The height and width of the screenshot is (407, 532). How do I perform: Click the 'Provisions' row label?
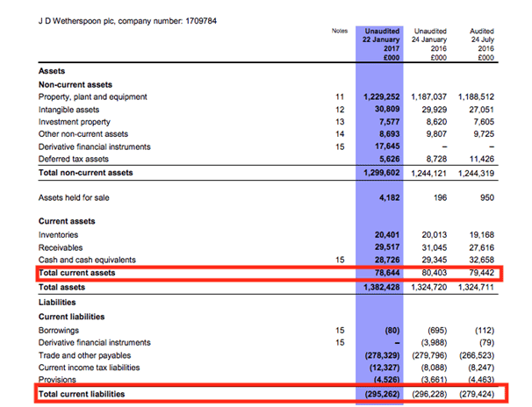[57, 380]
